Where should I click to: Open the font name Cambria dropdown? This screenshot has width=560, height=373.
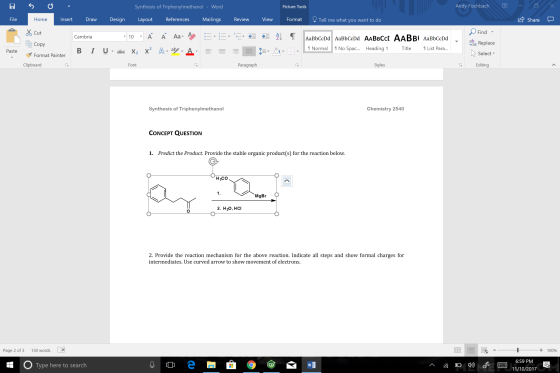[125, 37]
